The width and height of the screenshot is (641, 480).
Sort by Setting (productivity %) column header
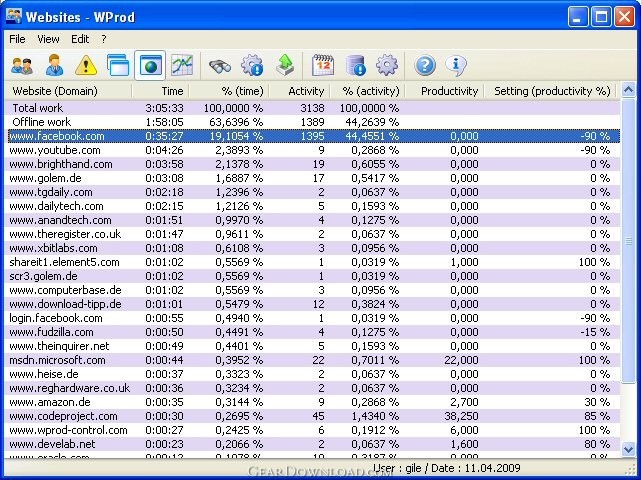pyautogui.click(x=550, y=91)
